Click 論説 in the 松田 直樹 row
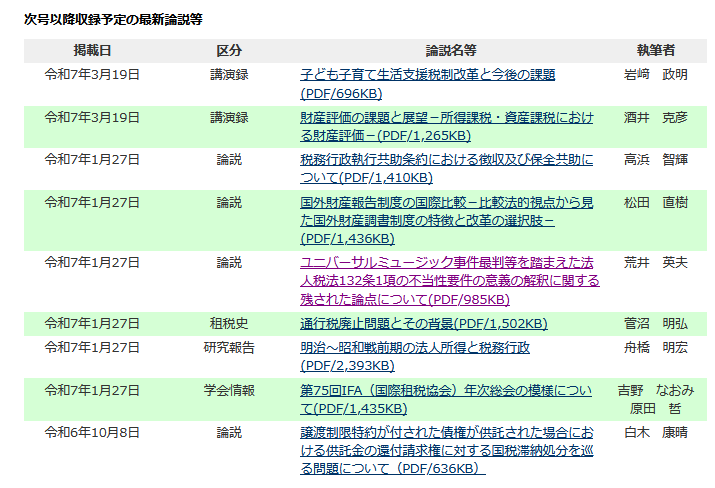 tap(229, 202)
